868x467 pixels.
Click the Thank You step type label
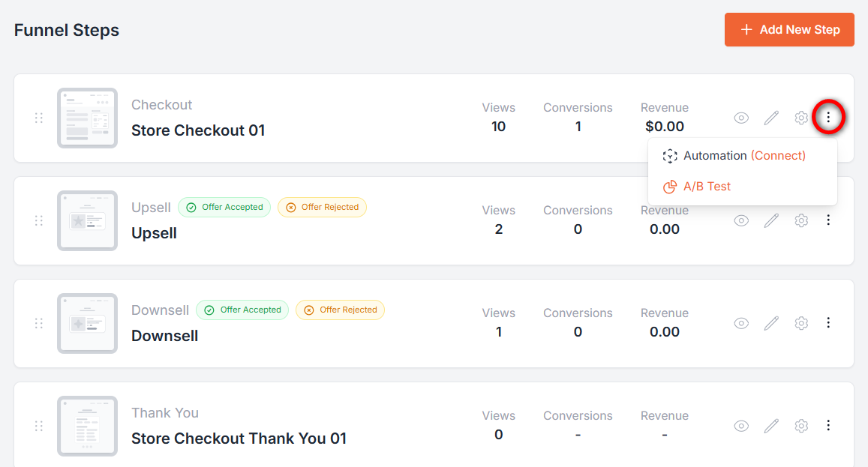coord(165,413)
